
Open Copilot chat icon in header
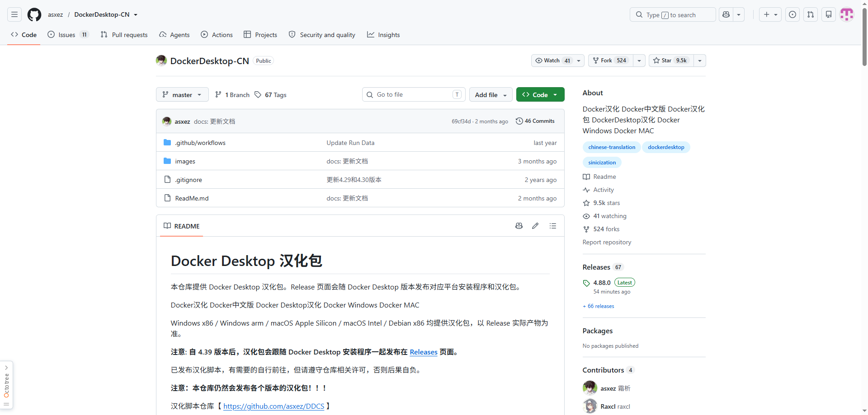[x=726, y=14]
